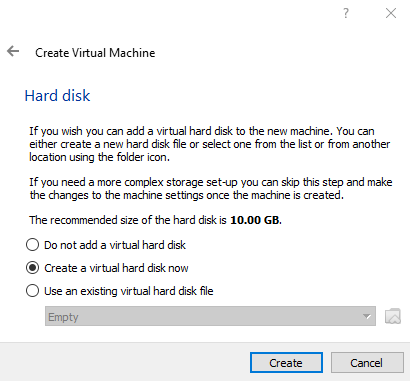
Task: Browse for a disk file with folder icon
Action: tap(393, 316)
